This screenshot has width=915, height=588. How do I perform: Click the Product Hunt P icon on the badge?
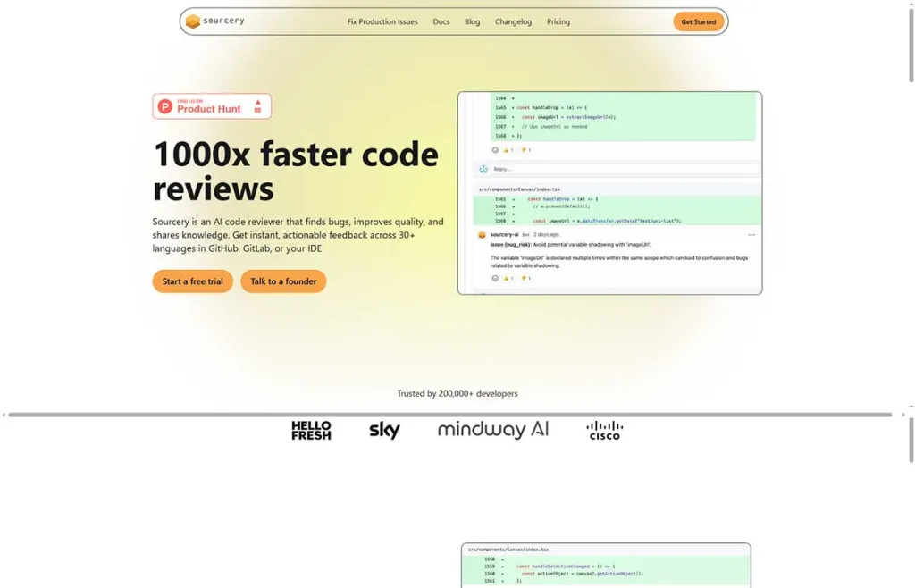click(x=164, y=105)
